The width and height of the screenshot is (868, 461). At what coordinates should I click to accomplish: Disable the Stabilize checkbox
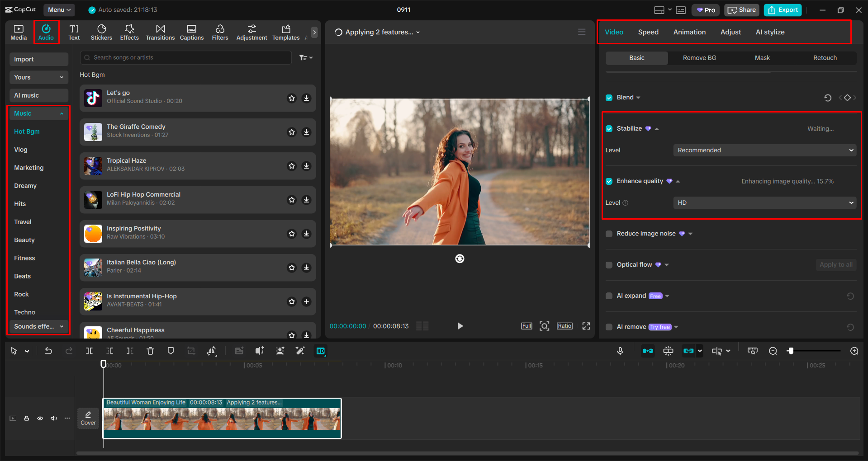coord(609,128)
